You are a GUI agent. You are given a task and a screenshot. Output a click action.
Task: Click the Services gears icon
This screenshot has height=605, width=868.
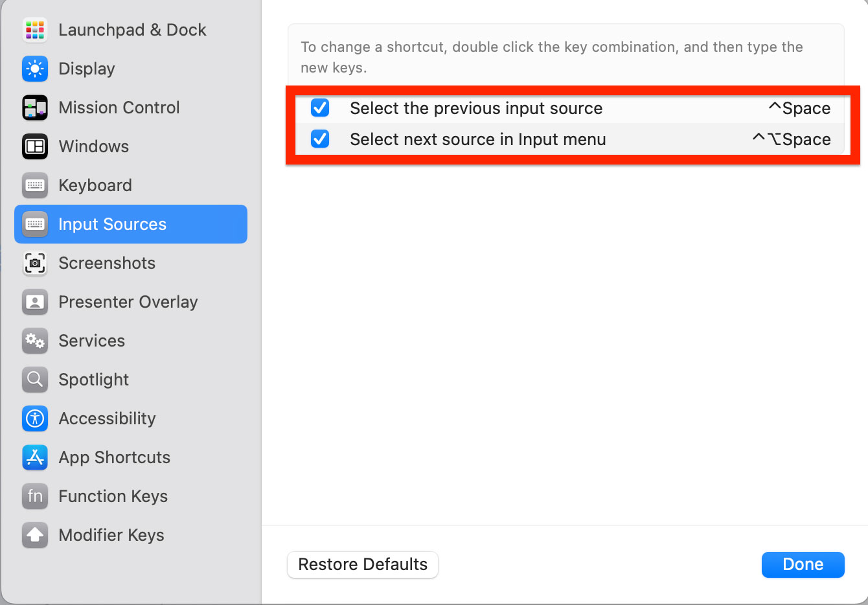[x=35, y=341]
